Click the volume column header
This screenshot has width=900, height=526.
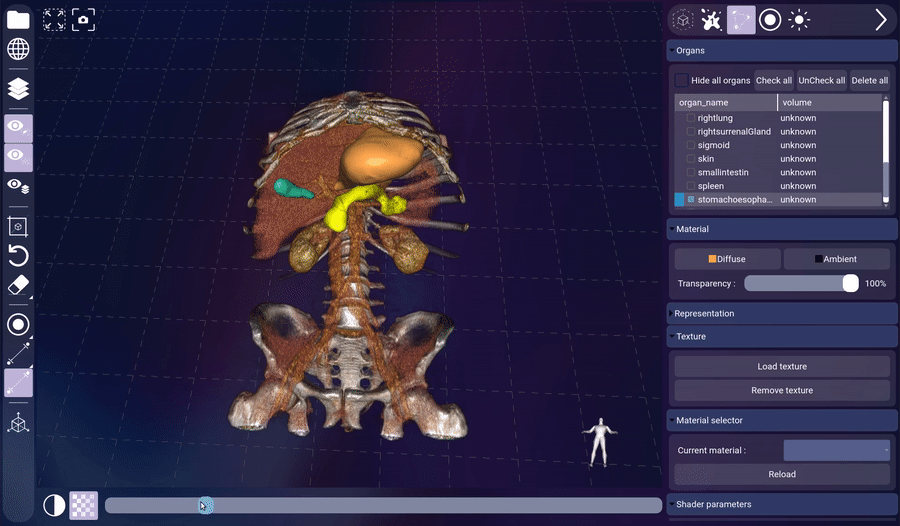pos(830,102)
